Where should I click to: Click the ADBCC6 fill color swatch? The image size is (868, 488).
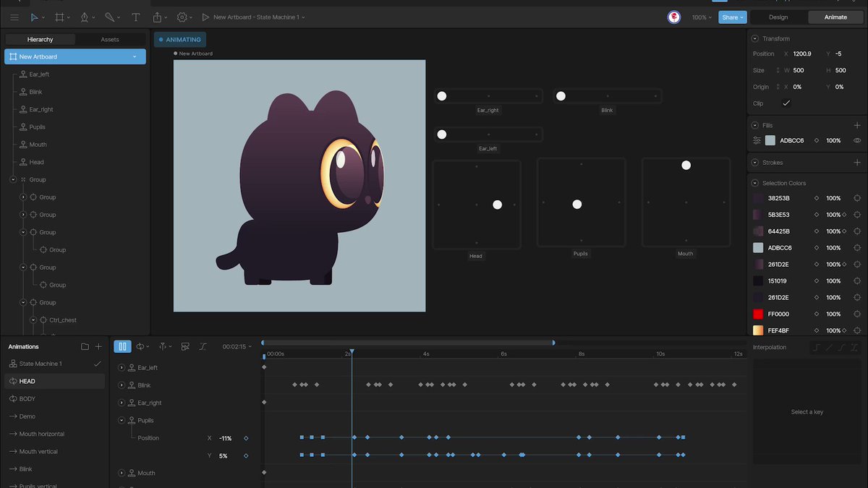click(770, 140)
